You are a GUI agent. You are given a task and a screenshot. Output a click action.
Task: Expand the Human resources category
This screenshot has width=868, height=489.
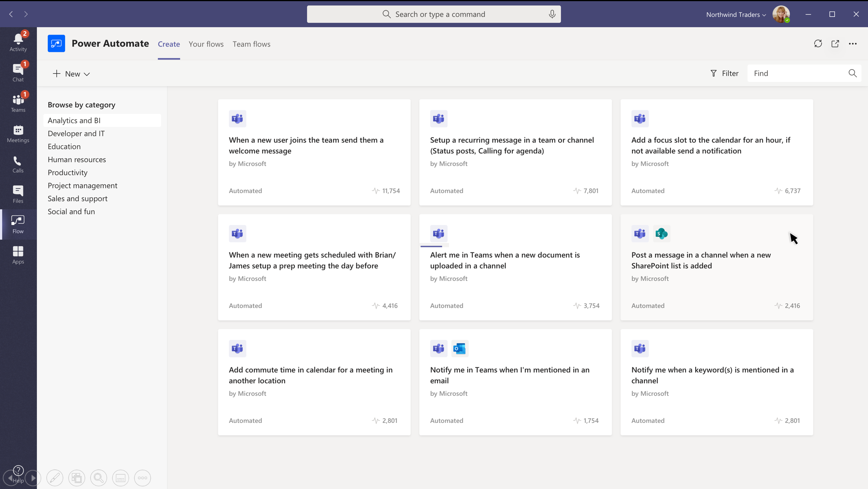pos(76,159)
